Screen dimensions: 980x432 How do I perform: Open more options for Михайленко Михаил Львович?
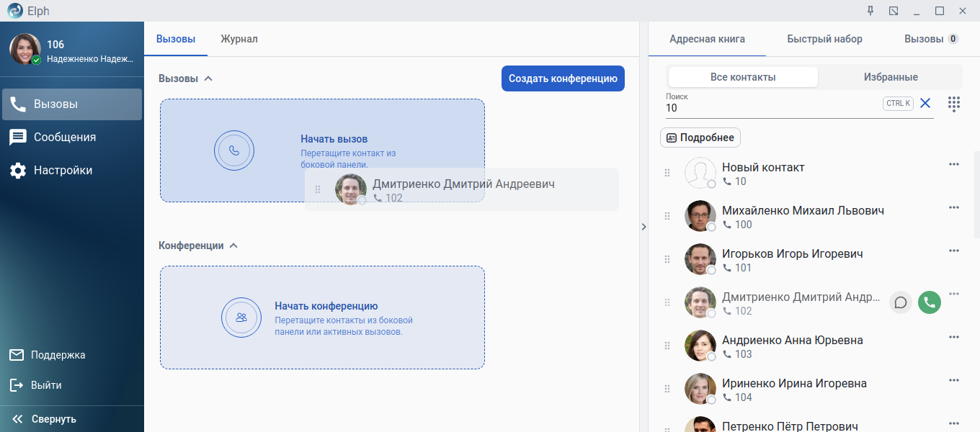click(954, 207)
